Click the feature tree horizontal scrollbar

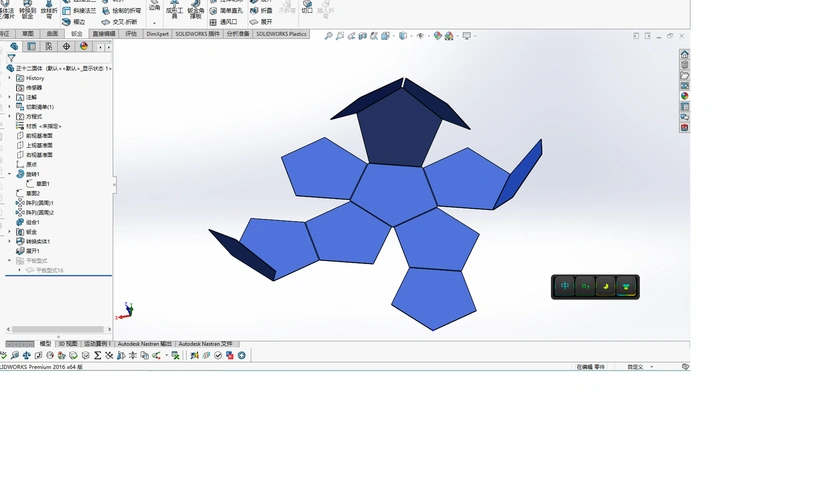click(x=57, y=329)
